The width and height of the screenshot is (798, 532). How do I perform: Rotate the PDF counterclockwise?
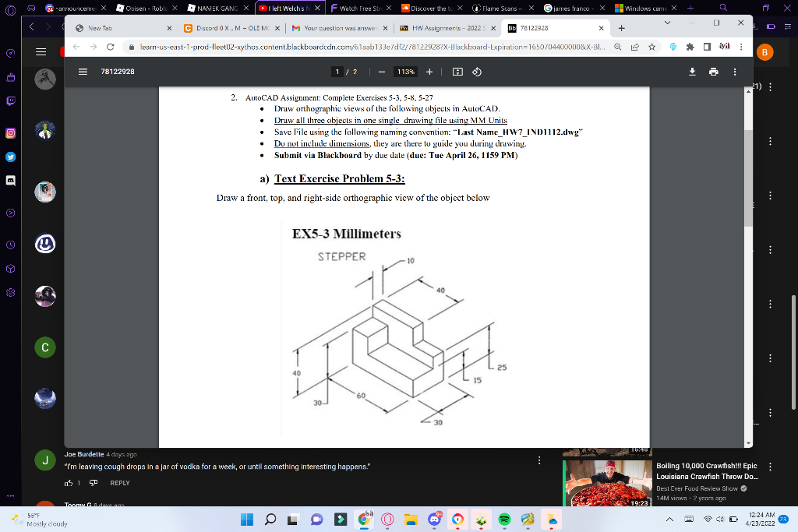[477, 72]
